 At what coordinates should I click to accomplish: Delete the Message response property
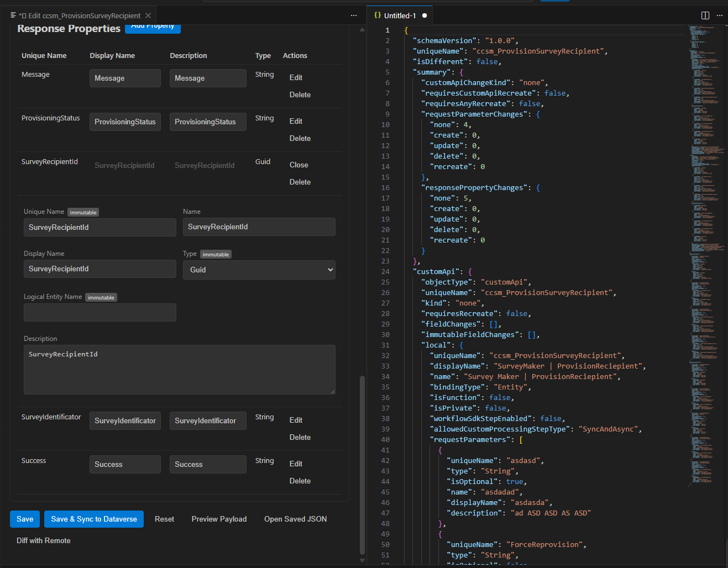[300, 95]
